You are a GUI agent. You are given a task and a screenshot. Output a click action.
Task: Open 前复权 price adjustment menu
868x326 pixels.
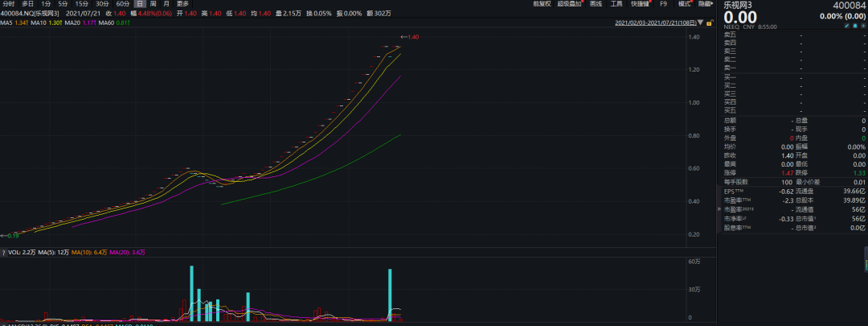pyautogui.click(x=542, y=4)
